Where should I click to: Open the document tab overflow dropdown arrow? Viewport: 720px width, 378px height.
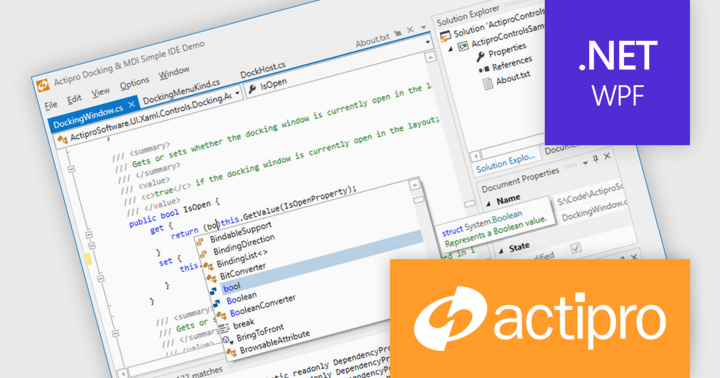coord(423,28)
